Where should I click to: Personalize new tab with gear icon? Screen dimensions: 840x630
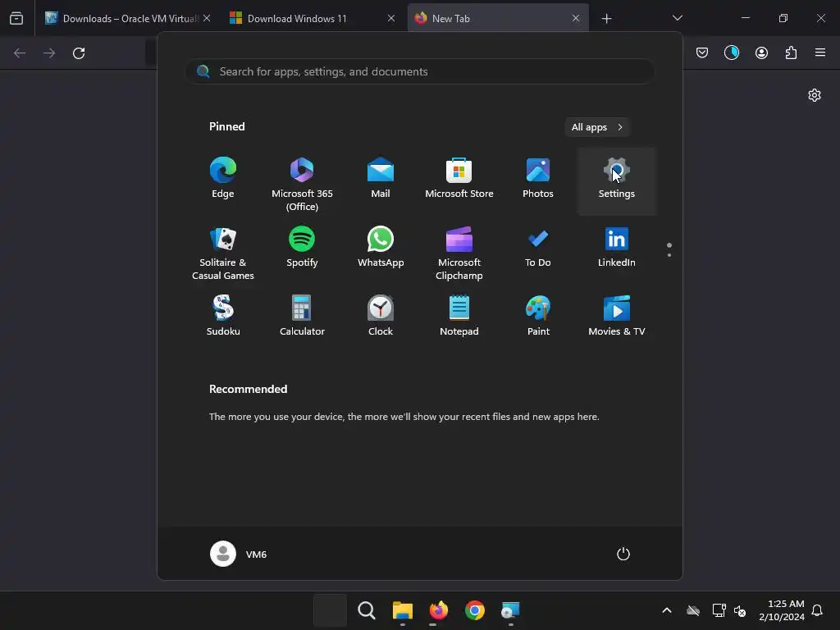815,95
